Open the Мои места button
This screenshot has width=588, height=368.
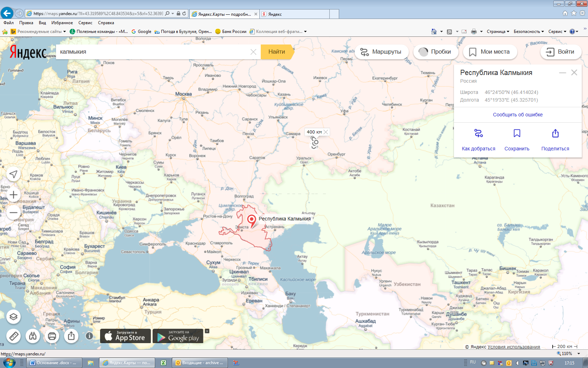click(490, 52)
